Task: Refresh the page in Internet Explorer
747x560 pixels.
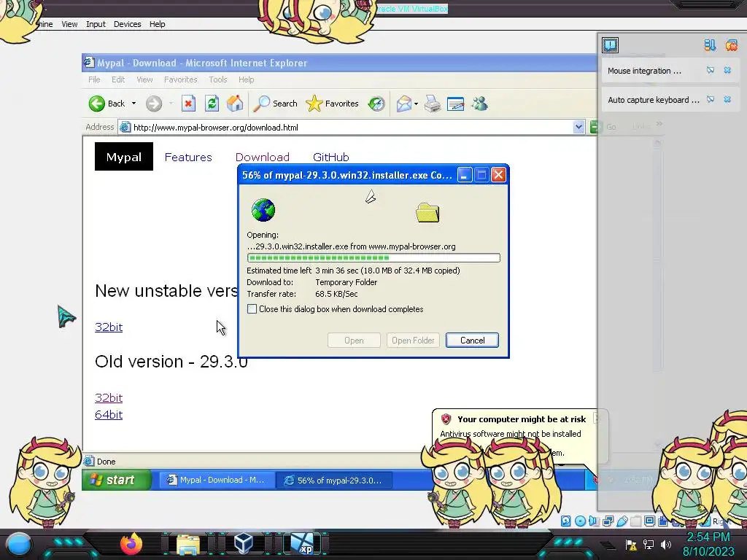Action: [x=212, y=104]
